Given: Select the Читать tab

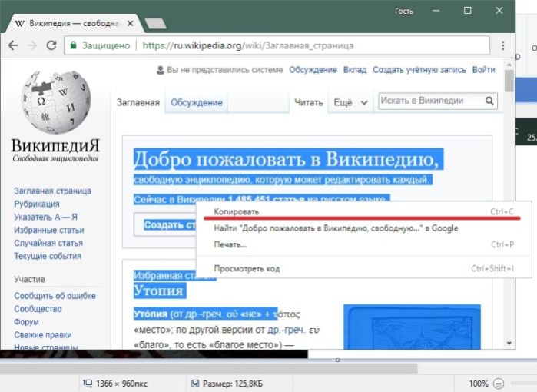Looking at the screenshot, I should (309, 102).
